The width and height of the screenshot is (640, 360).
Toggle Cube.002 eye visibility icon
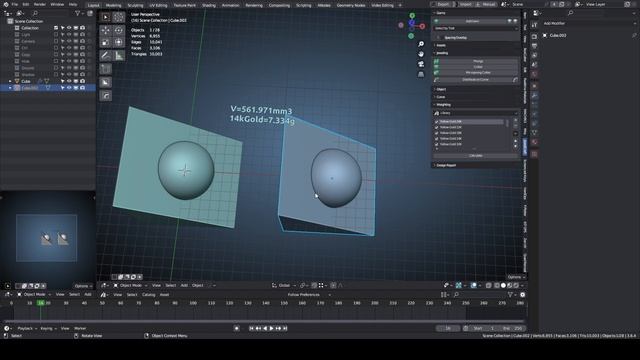click(x=69, y=88)
